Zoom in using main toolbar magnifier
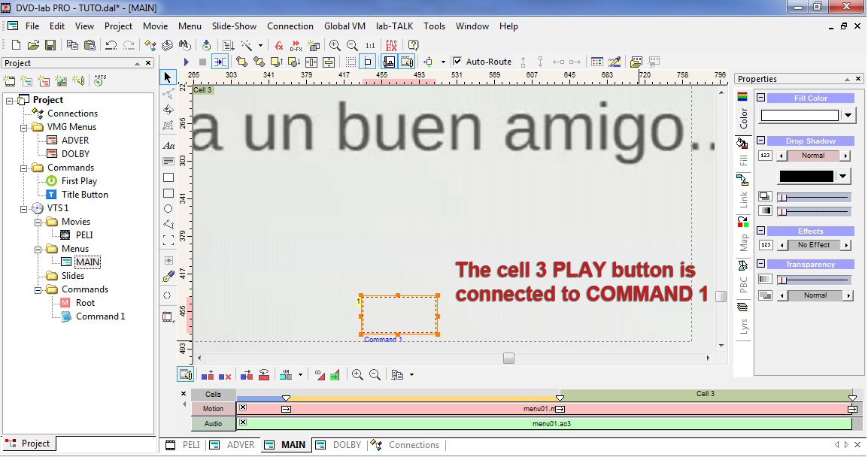868x457 pixels. click(335, 45)
